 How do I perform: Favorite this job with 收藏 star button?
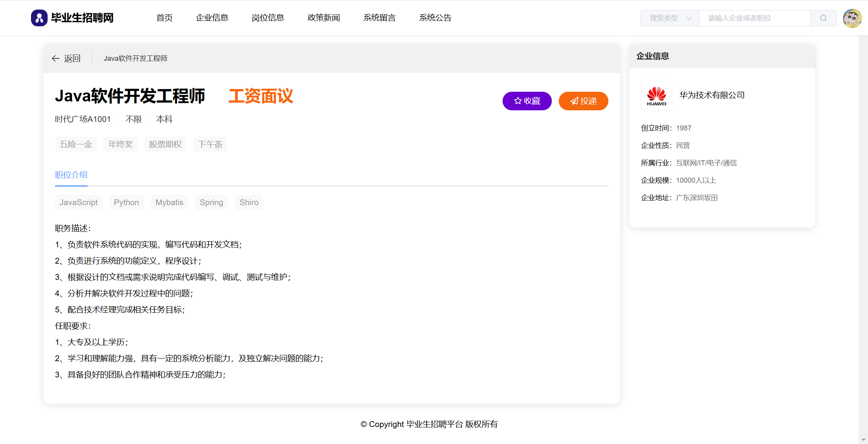pos(527,101)
